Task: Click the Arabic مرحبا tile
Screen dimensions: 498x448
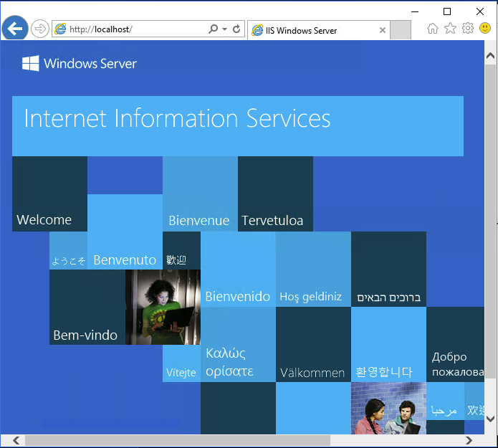Action: click(445, 401)
